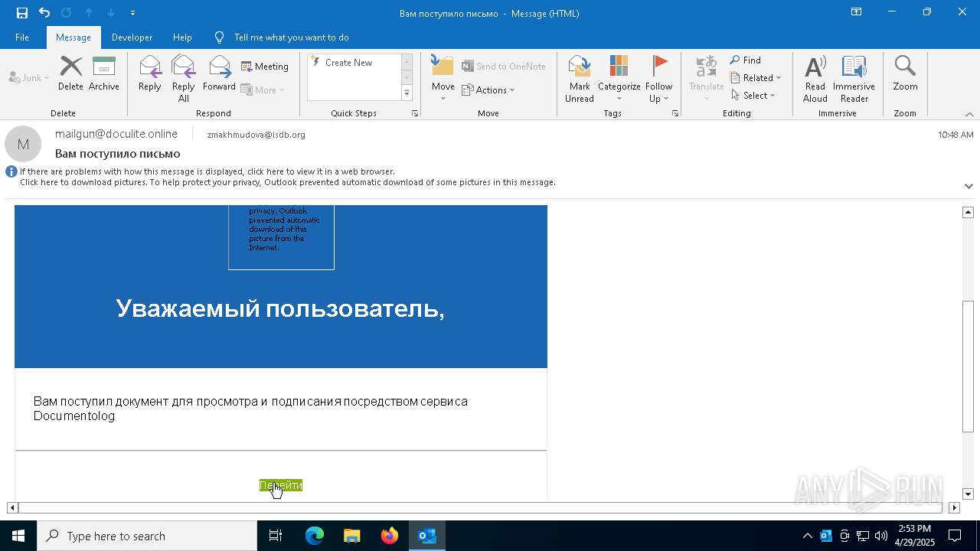
Task: Click sender address mailgun@doculite.online
Action: click(x=116, y=134)
